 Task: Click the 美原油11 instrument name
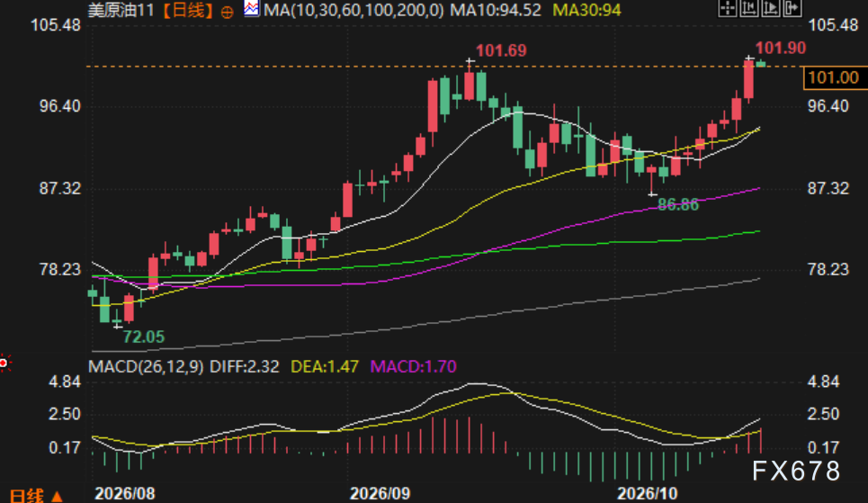click(x=121, y=11)
